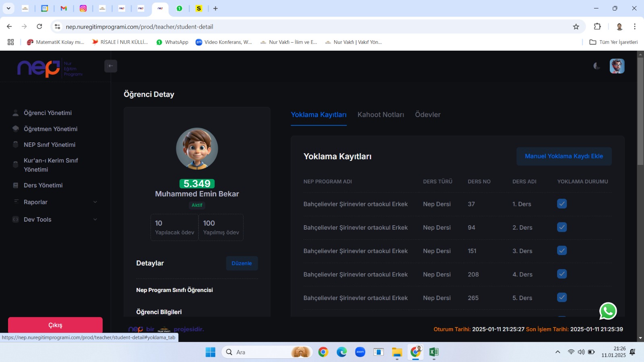
Task: Open WhatsApp bookmark
Action: [x=172, y=42]
